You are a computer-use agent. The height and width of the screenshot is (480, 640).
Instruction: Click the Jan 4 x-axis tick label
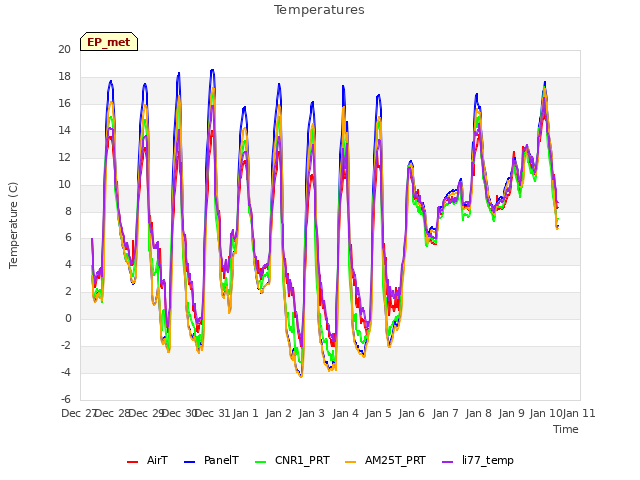pyautogui.click(x=345, y=413)
